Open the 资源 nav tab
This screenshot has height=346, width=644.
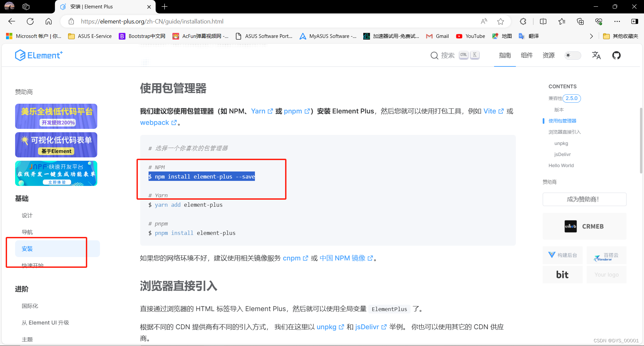click(548, 55)
